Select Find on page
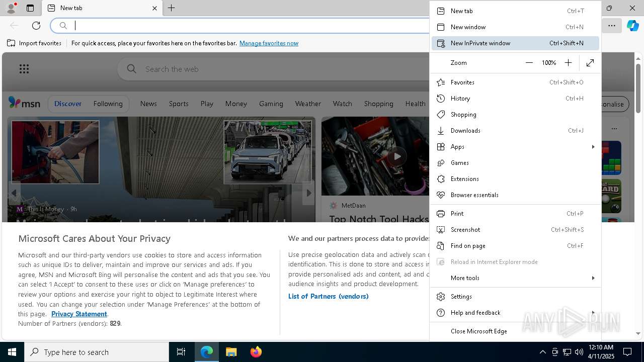 (x=515, y=246)
